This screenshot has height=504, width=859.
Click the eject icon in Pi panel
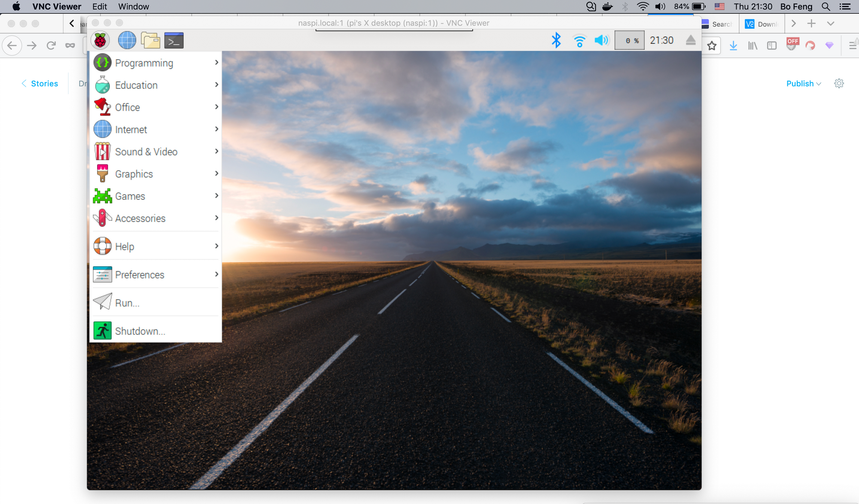pos(691,40)
